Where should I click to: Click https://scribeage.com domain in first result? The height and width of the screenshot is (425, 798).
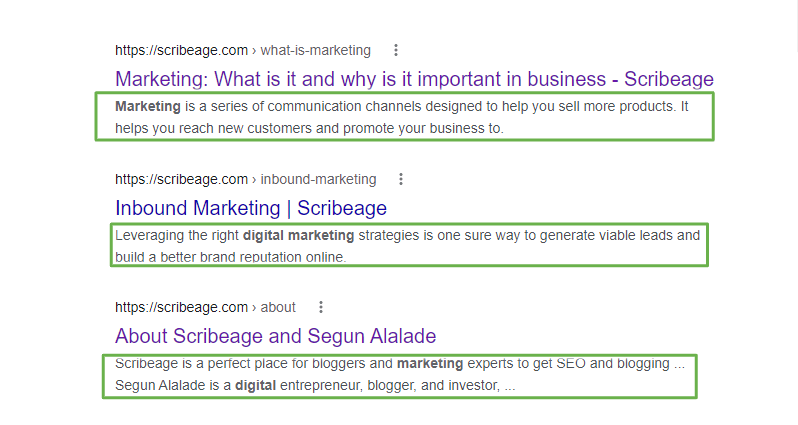click(x=181, y=50)
